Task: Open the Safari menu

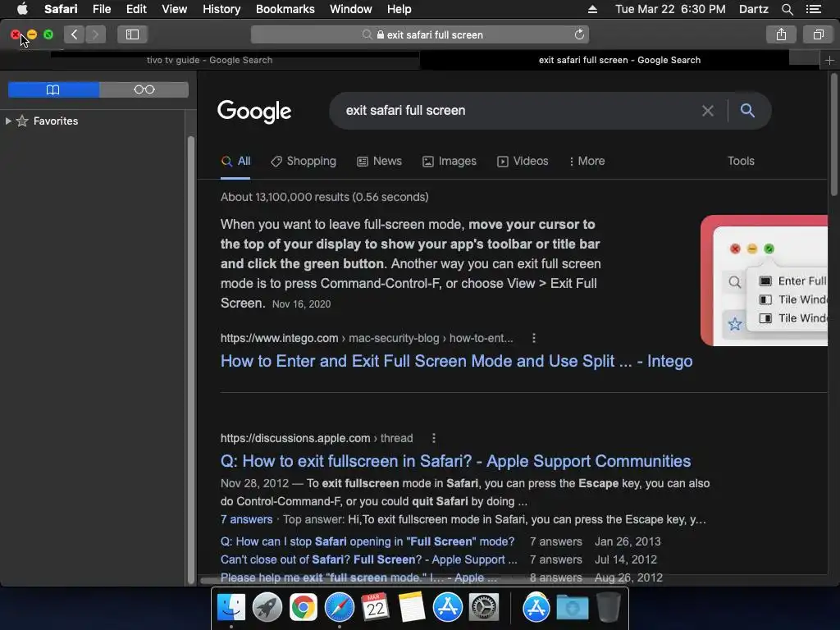Action: pos(61,9)
